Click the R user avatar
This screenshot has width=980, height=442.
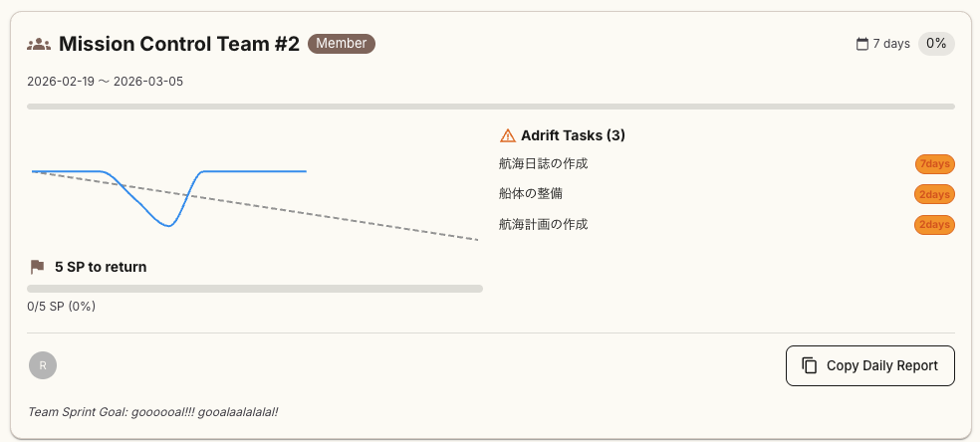pos(43,365)
